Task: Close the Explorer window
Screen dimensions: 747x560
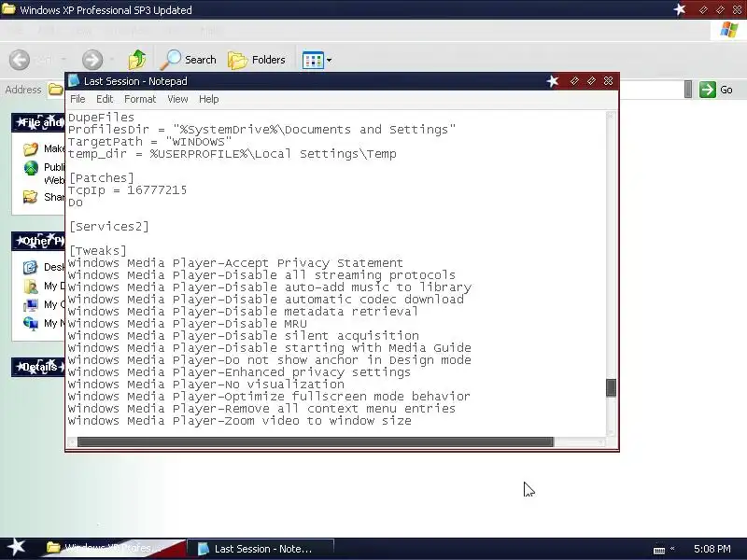Action: coord(737,9)
